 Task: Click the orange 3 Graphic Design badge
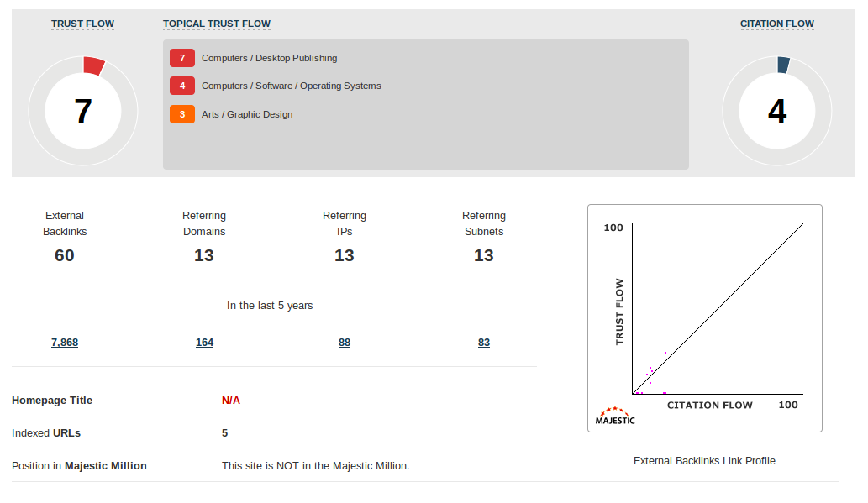click(x=182, y=114)
